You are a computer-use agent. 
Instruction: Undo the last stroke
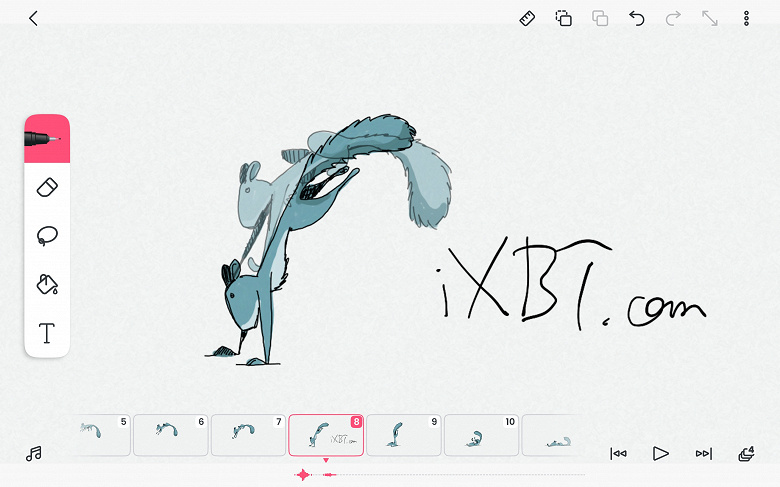(637, 19)
